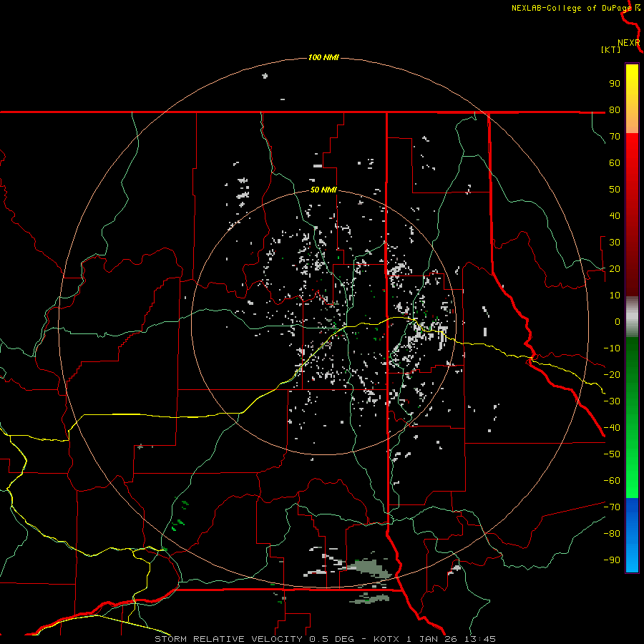This screenshot has width=644, height=644.
Task: Click the 50 value on velocity scale
Action: click(x=615, y=190)
